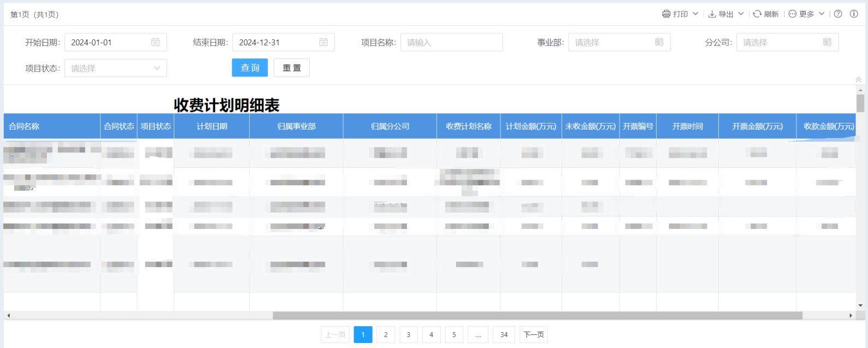Open the 打印 dropdown arrow
This screenshot has width=868, height=348.
pos(695,14)
